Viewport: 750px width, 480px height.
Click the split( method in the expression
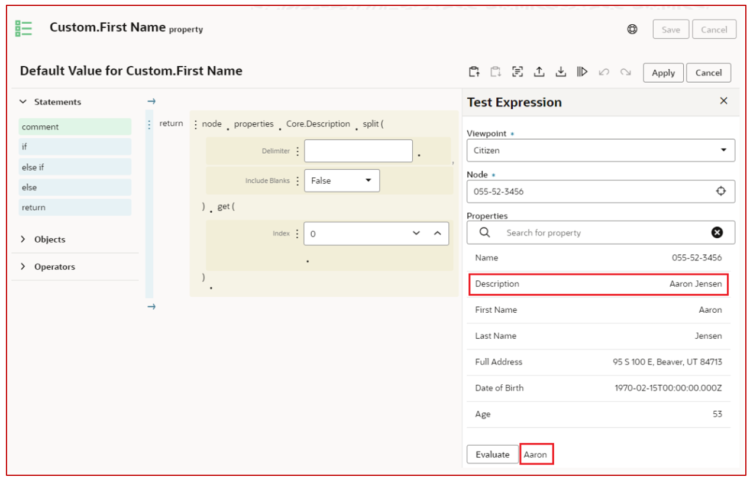[x=373, y=124]
